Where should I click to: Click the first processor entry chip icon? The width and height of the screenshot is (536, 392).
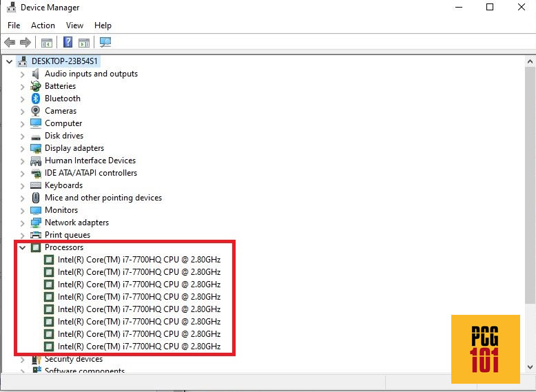coord(49,260)
